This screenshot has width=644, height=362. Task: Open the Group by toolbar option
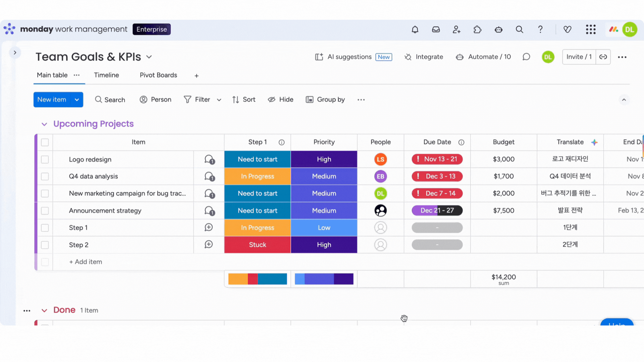[325, 100]
